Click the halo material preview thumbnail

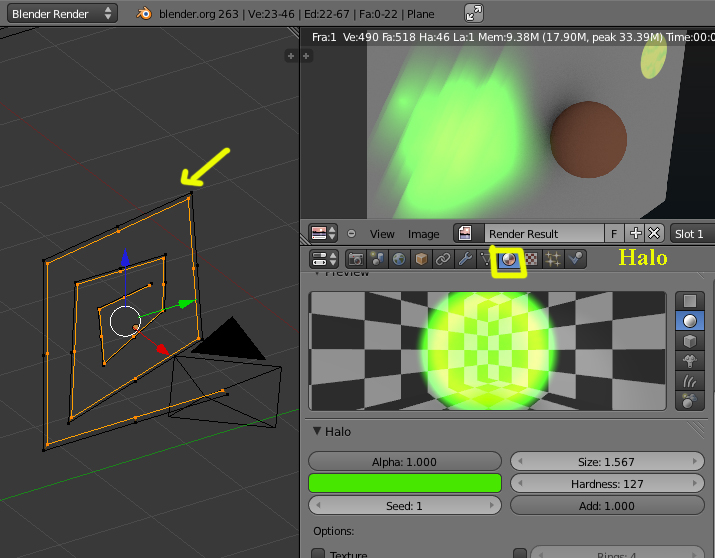pyautogui.click(x=487, y=351)
